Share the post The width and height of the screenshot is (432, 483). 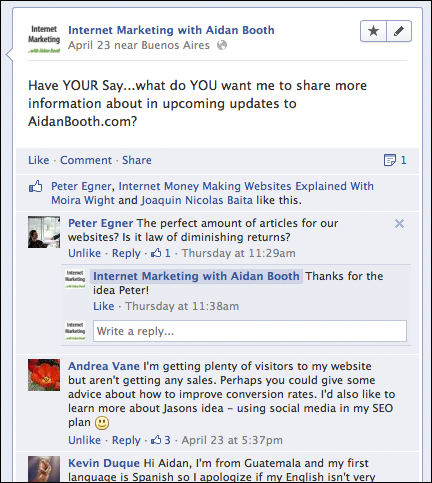[x=137, y=160]
